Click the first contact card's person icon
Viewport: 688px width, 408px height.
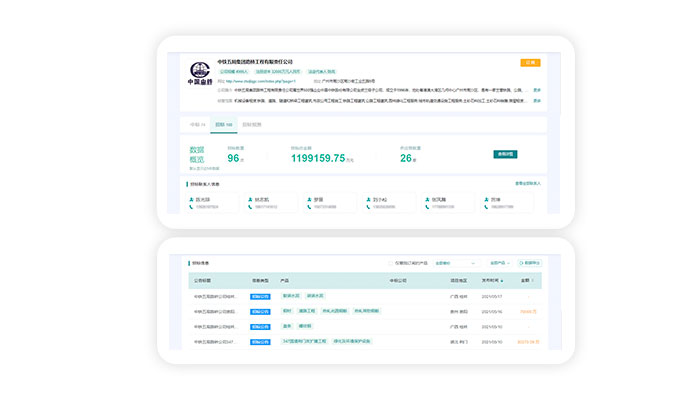pos(191,200)
